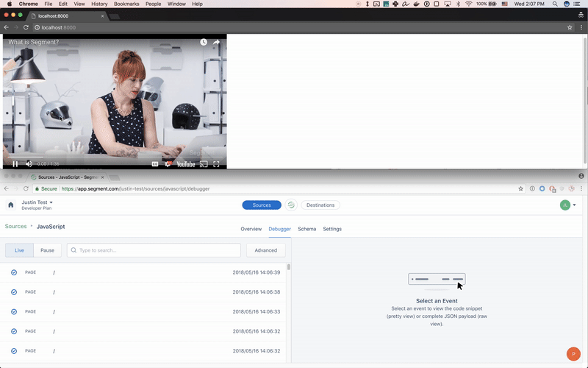
Task: Mute the video volume icon
Action: click(x=29, y=163)
